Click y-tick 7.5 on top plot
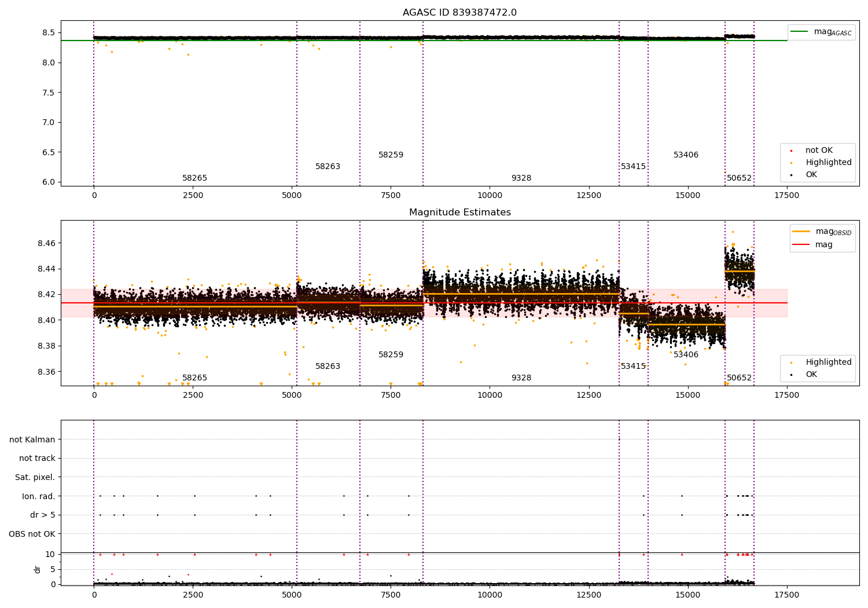 pos(49,93)
